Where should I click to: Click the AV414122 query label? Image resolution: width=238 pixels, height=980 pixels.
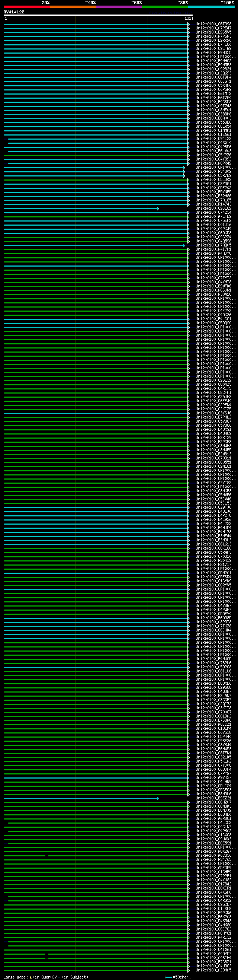click(14, 12)
